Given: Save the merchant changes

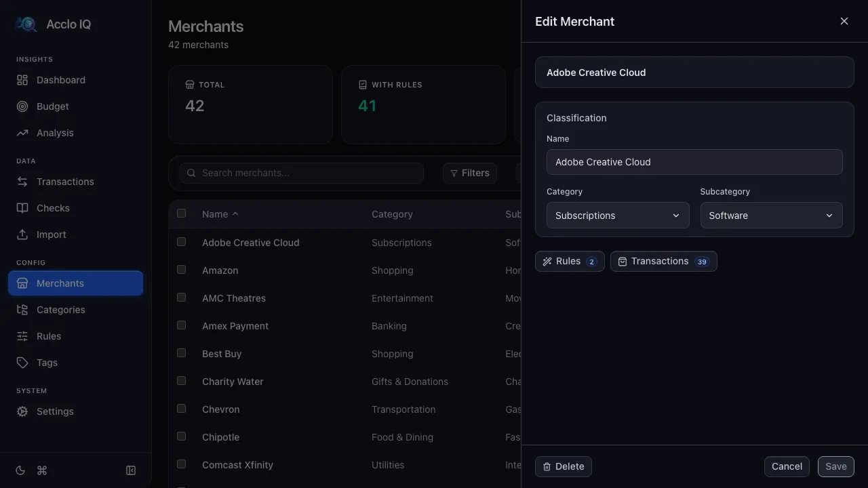Looking at the screenshot, I should click(x=836, y=466).
